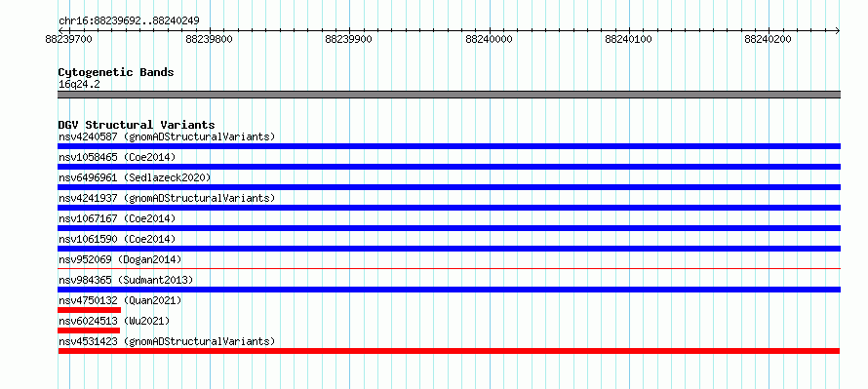Select the 16q24.2 band label
This screenshot has width=868, height=389.
coord(79,84)
